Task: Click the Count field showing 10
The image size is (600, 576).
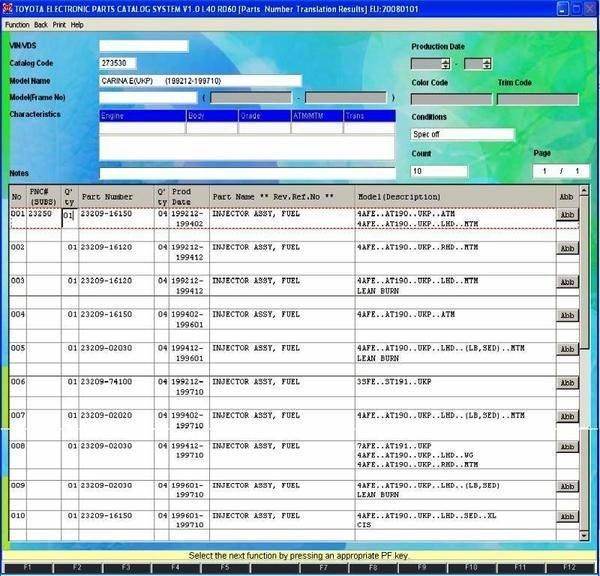Action: (439, 171)
